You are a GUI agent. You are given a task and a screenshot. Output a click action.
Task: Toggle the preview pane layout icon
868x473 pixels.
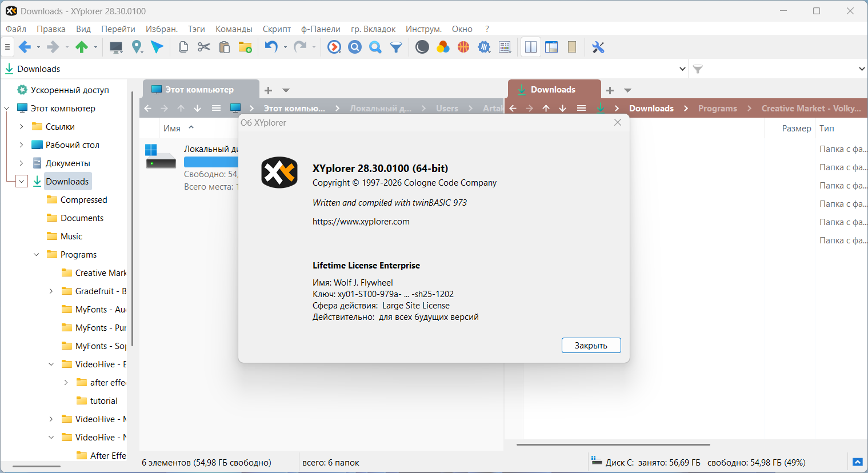coord(551,47)
